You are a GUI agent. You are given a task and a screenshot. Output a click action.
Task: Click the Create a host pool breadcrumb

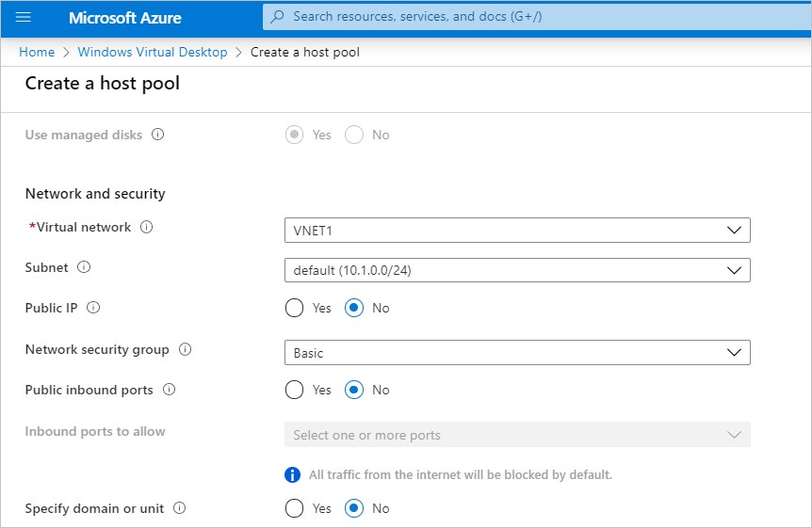tap(305, 53)
